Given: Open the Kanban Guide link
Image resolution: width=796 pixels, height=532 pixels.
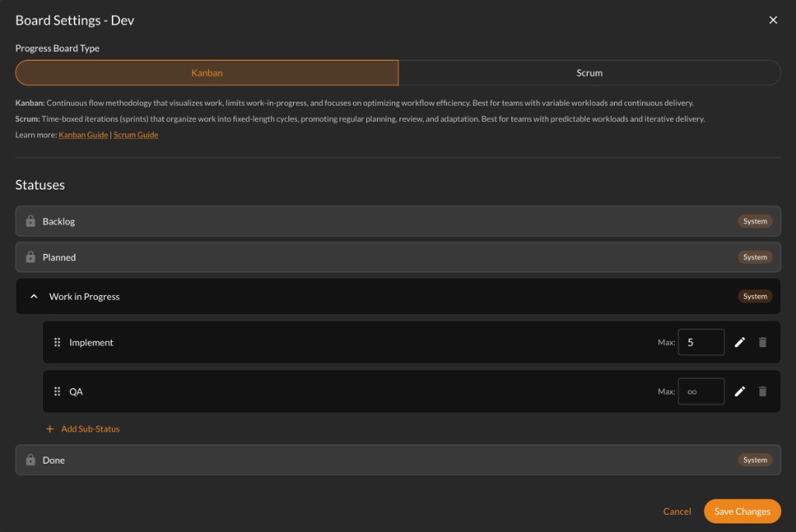Looking at the screenshot, I should 83,135.
